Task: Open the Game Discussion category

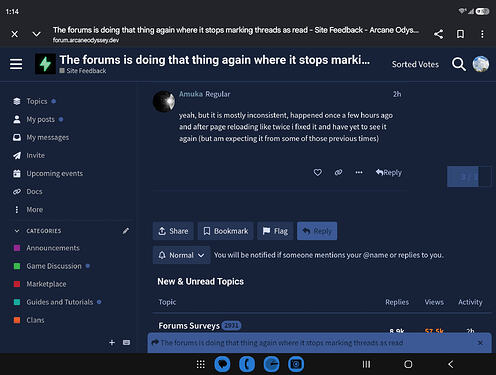Action: 54,266
